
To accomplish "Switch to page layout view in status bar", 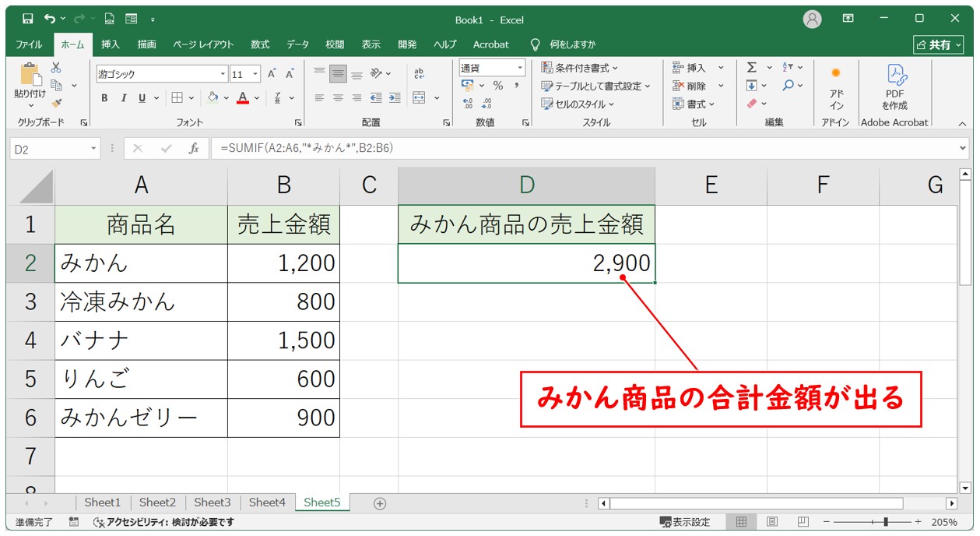I will tap(772, 522).
